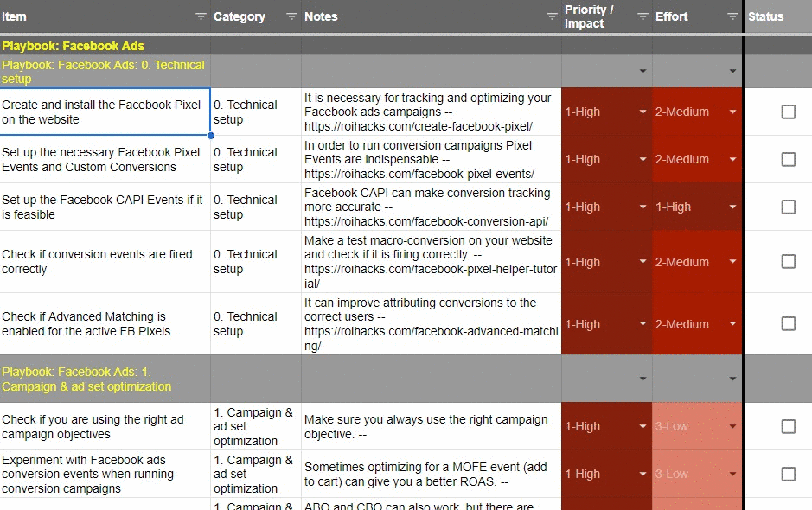Screen dimensions: 812x510
Task: Open the roihacks.com/create-facebook-pixel link
Action: (418, 126)
